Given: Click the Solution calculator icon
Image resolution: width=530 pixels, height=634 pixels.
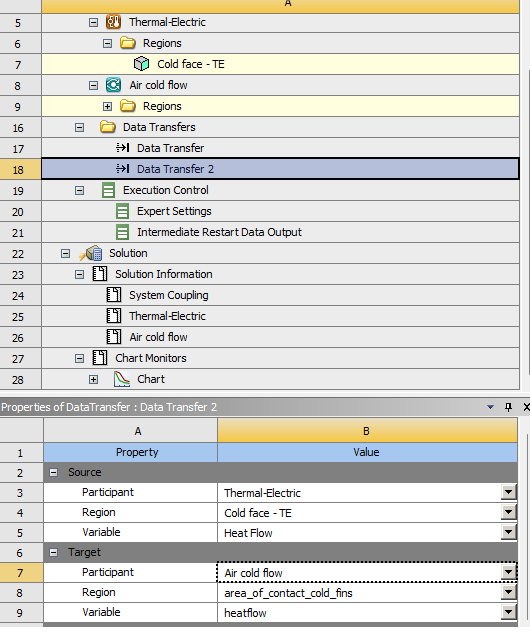Looking at the screenshot, I should coord(91,253).
